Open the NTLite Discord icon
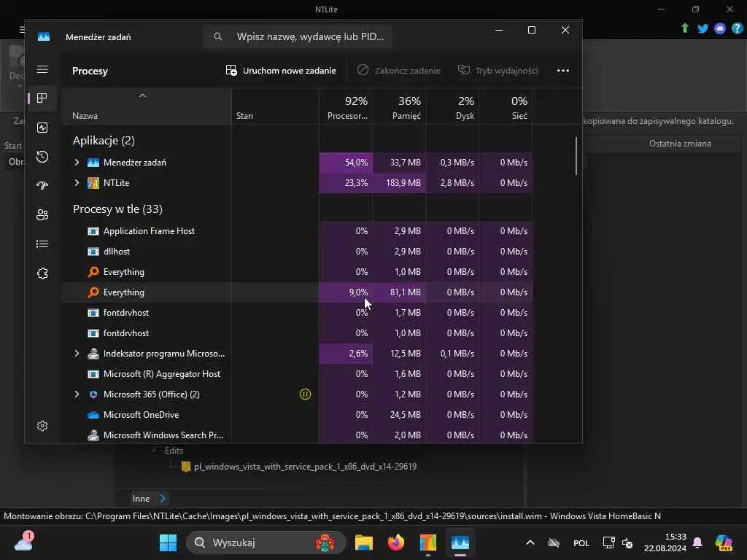The width and height of the screenshot is (747, 560). 720,28
